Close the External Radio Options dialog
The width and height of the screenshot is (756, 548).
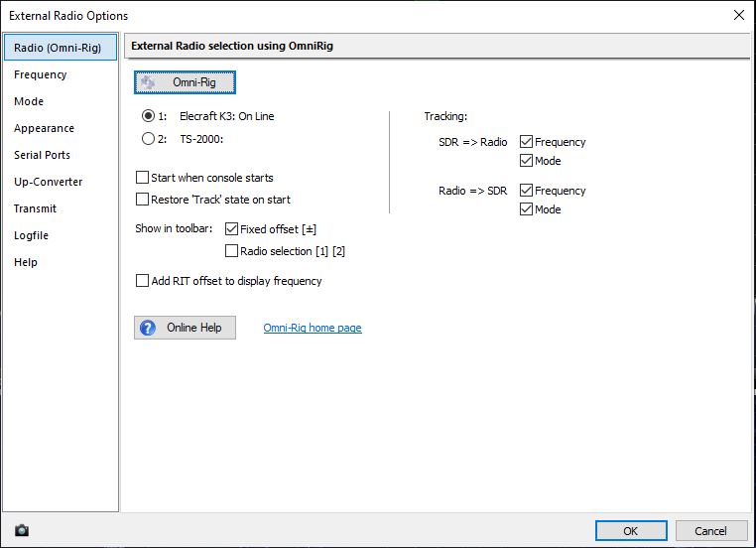coord(738,15)
